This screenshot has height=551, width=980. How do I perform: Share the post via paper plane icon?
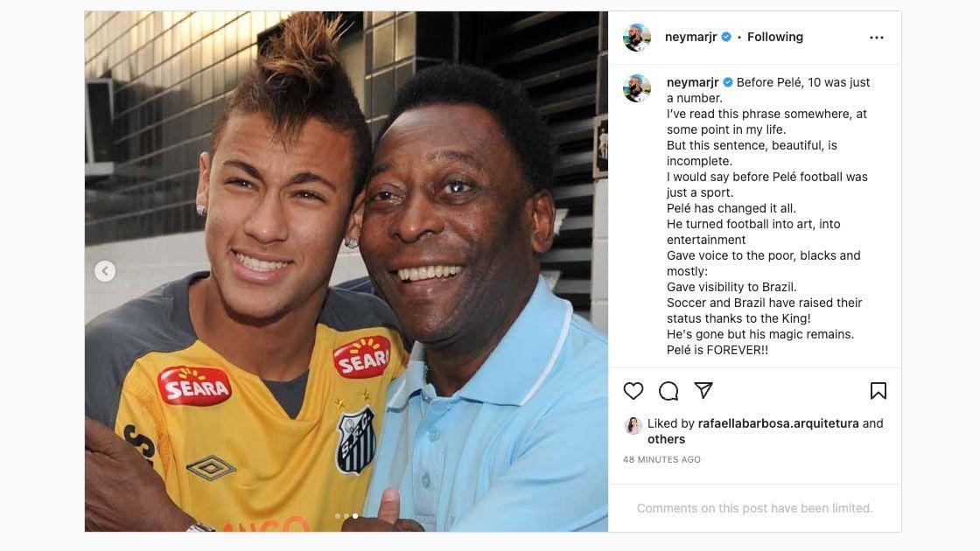tap(703, 390)
